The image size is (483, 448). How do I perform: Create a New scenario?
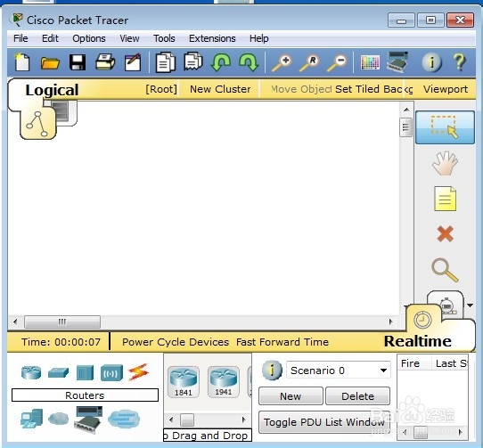coord(291,396)
